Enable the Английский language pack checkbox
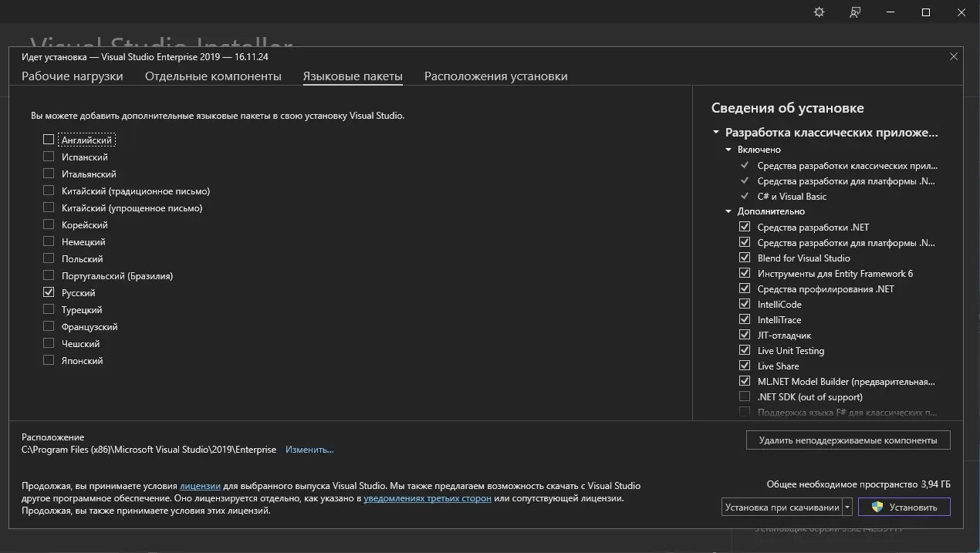Viewport: 980px width, 553px height. pyautogui.click(x=49, y=140)
